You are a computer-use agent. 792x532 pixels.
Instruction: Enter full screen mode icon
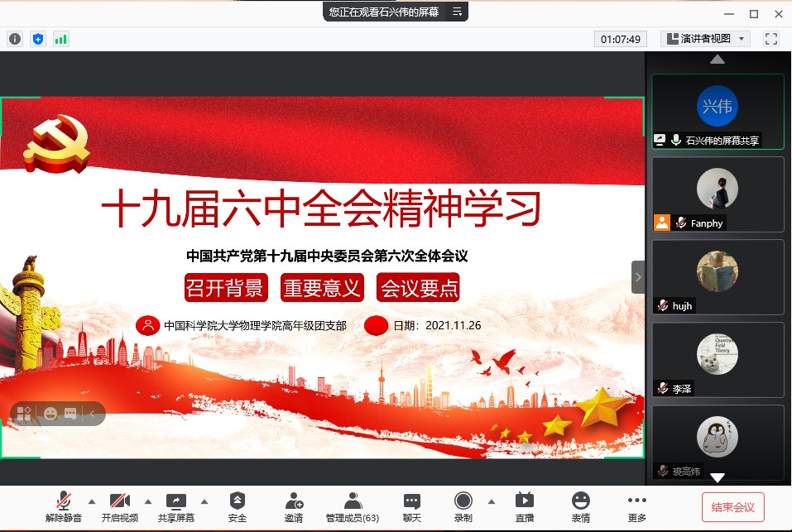[x=771, y=39]
